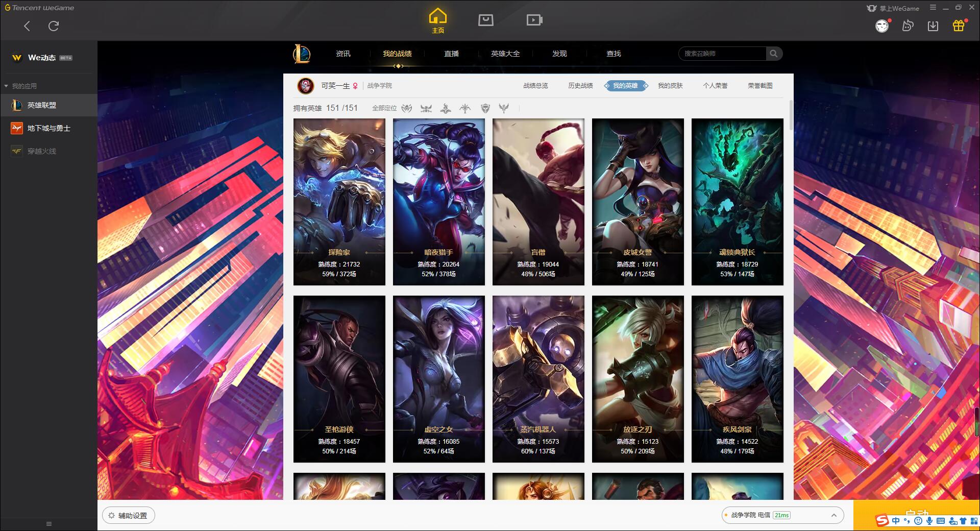This screenshot has width=980, height=531.
Task: Select 穿越火线 in the sidebar
Action: tap(48, 151)
